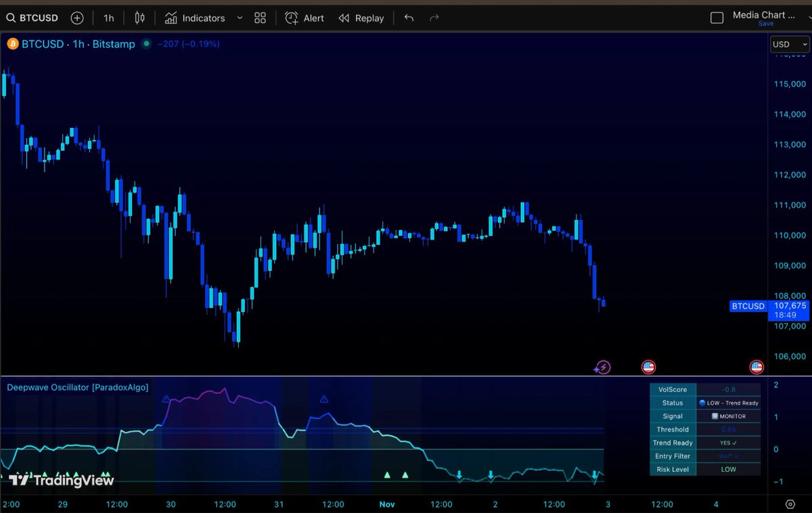Image resolution: width=812 pixels, height=513 pixels.
Task: Click the TradingView logo
Action: [62, 481]
